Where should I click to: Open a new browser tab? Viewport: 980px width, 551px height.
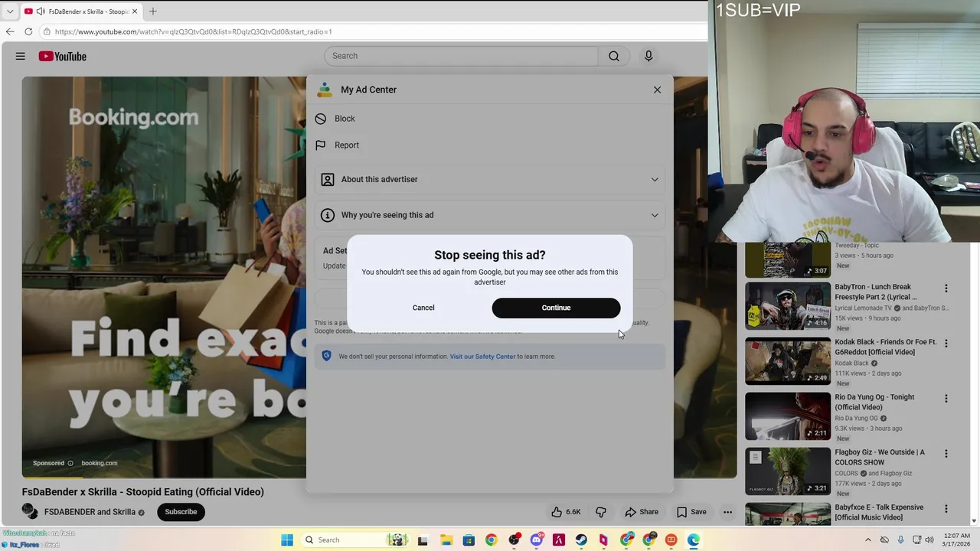click(153, 11)
